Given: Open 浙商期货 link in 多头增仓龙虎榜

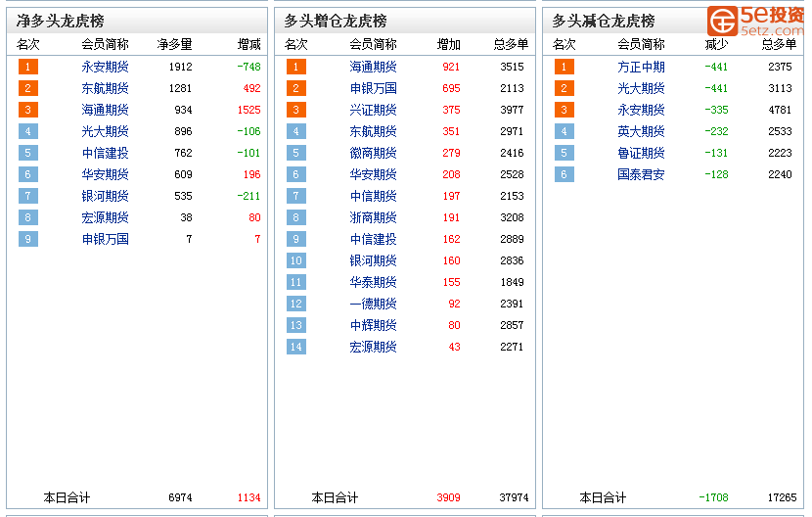Looking at the screenshot, I should [373, 217].
